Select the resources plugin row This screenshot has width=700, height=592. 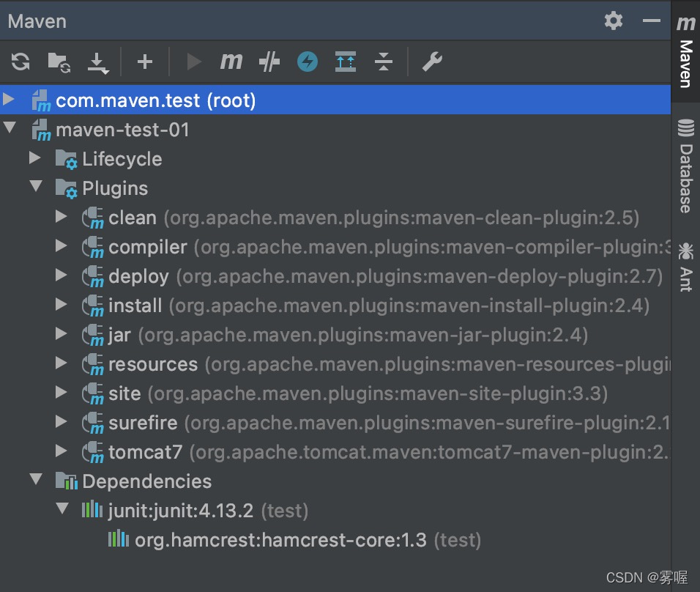[x=335, y=364]
